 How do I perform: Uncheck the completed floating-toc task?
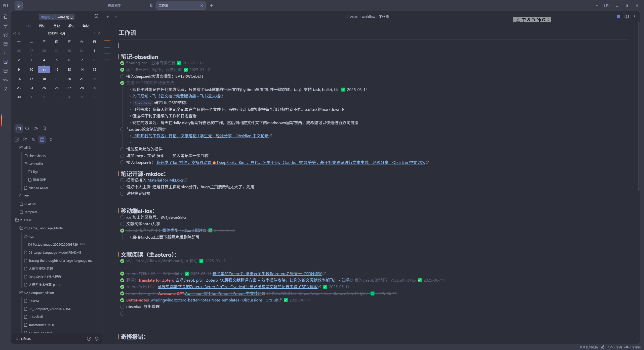(x=122, y=63)
